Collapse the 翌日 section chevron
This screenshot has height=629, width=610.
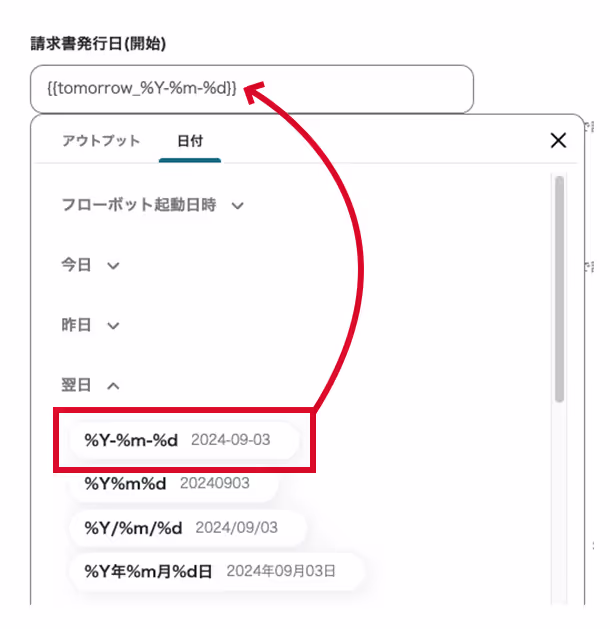tap(113, 386)
